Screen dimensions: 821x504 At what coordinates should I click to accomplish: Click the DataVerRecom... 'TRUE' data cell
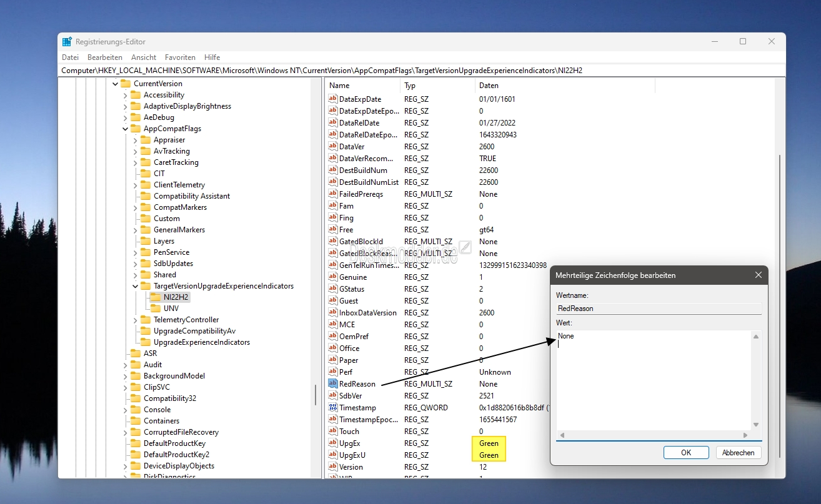[x=487, y=159]
